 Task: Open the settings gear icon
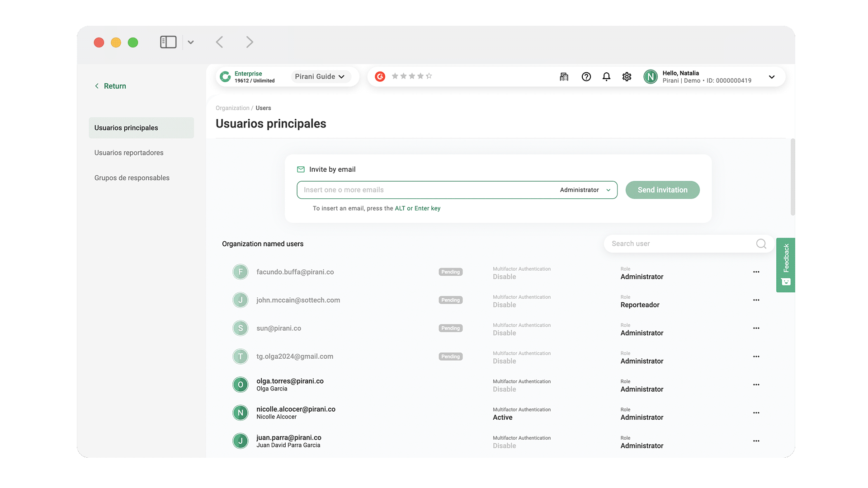pyautogui.click(x=627, y=77)
